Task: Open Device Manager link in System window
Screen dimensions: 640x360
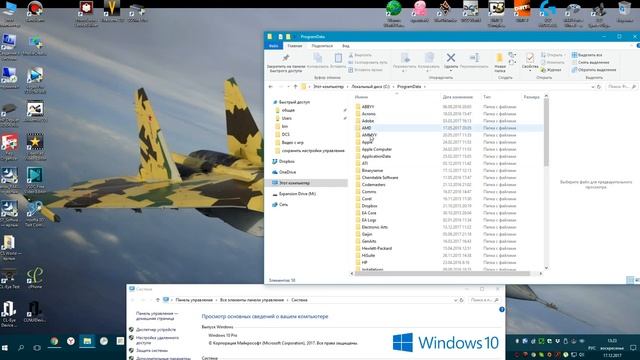Action: pos(156,329)
